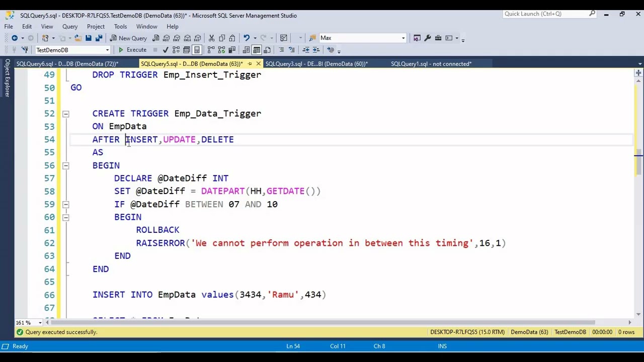The width and height of the screenshot is (644, 362).
Task: Open the document tab list dropdown
Action: click(639, 64)
